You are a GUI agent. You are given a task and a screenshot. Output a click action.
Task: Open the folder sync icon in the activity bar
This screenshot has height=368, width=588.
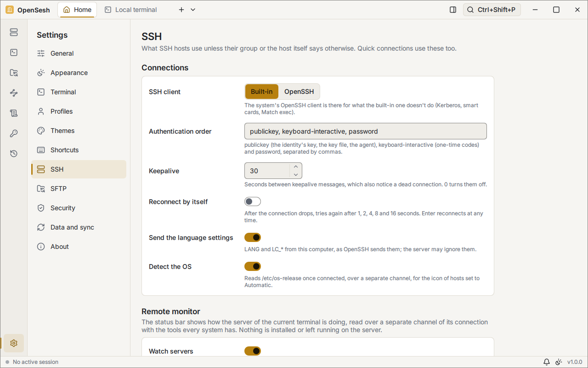(14, 73)
